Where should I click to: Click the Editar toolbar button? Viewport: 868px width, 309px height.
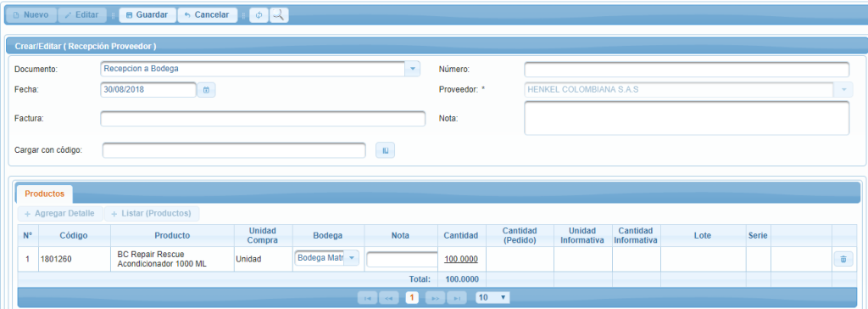(82, 15)
